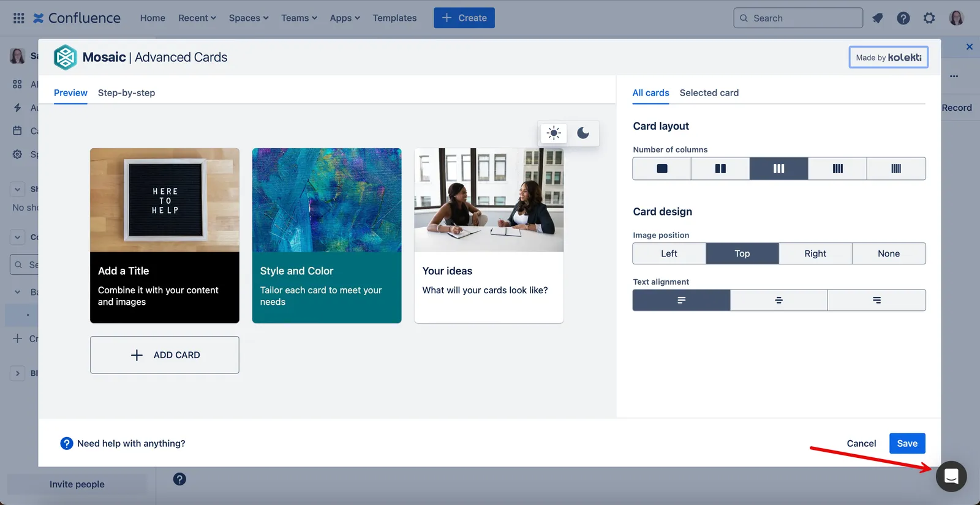Open the All cards tab
This screenshot has width=980, height=505.
pyautogui.click(x=651, y=93)
